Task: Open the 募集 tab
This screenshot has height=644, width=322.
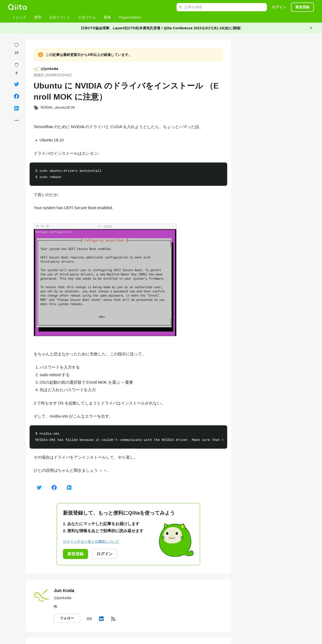Action: click(x=107, y=17)
